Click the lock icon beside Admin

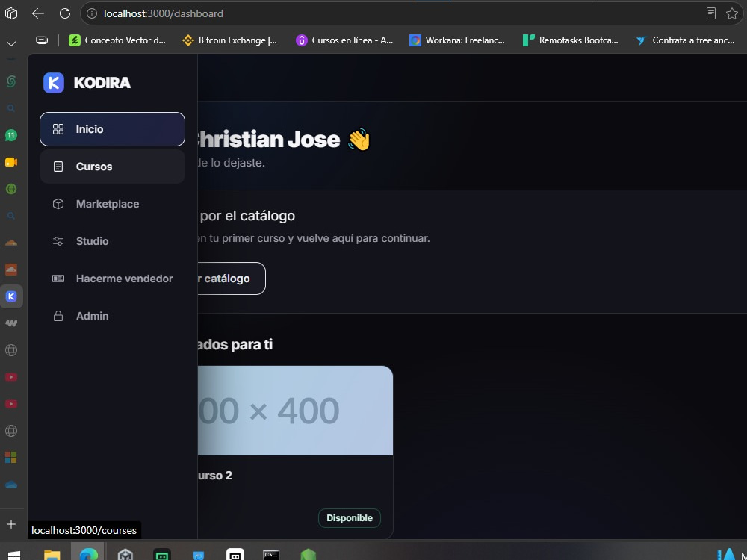(58, 316)
